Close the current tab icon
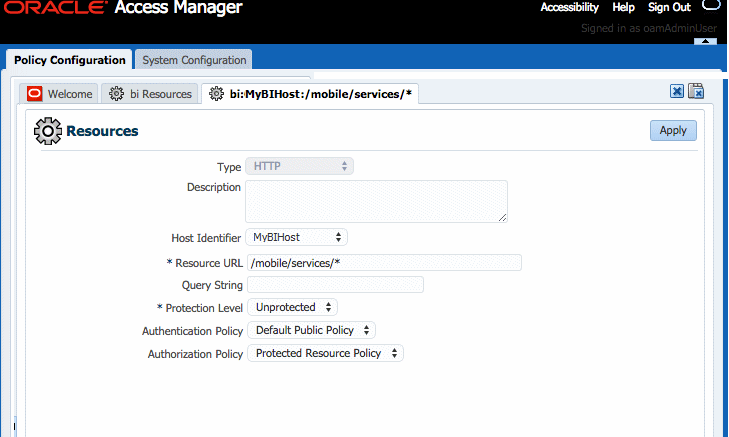 [676, 91]
